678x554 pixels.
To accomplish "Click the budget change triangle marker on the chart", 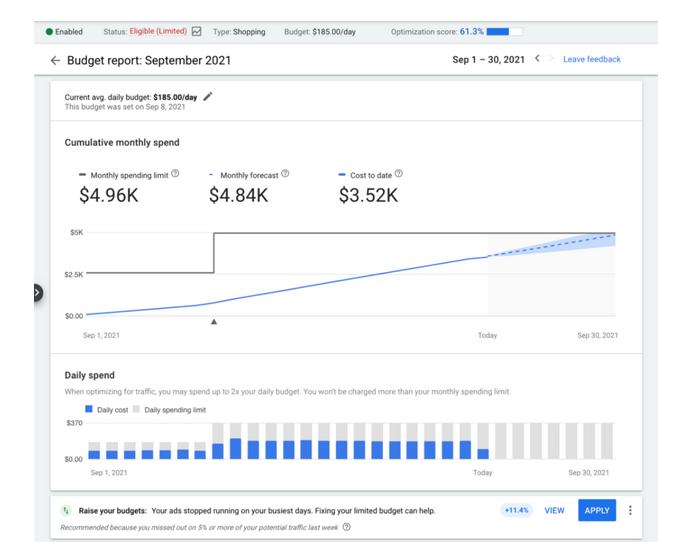I will (214, 321).
